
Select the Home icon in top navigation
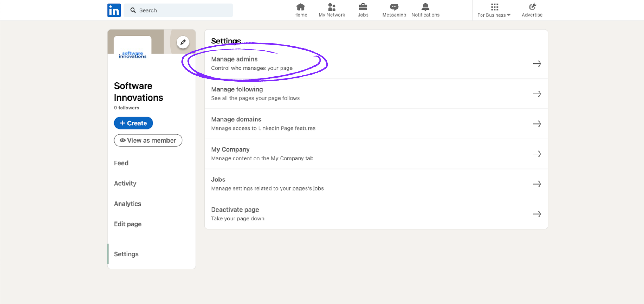[300, 7]
